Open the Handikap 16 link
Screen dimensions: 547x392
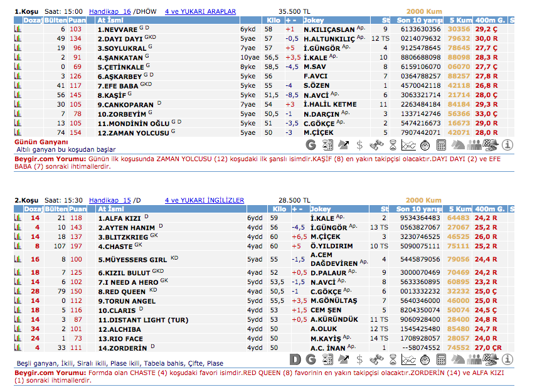pos(110,11)
